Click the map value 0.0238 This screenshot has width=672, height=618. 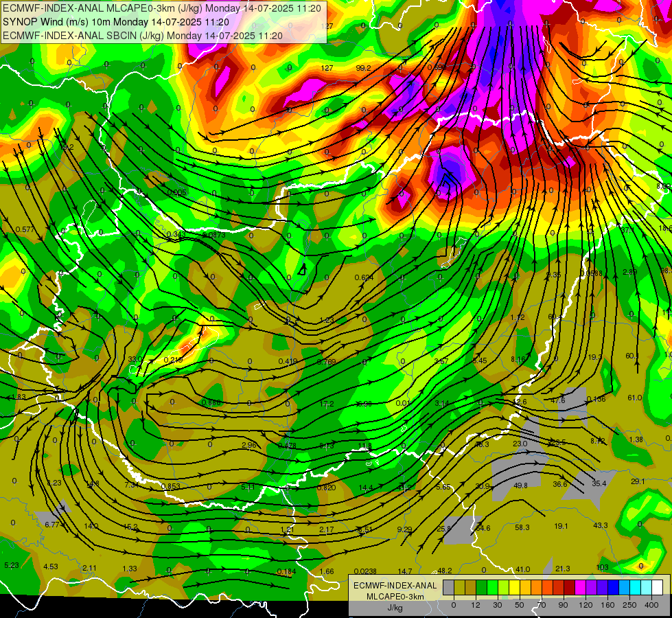click(x=366, y=571)
